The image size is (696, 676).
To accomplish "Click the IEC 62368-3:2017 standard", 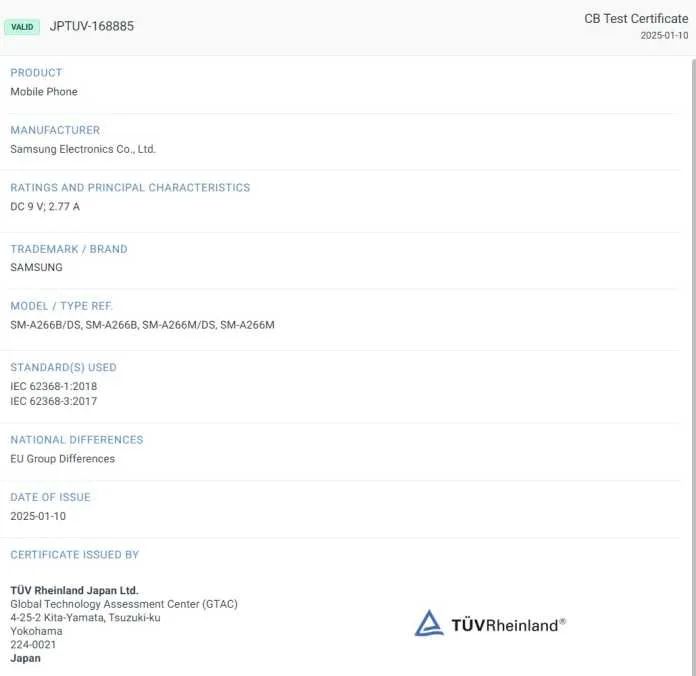I will pos(54,401).
